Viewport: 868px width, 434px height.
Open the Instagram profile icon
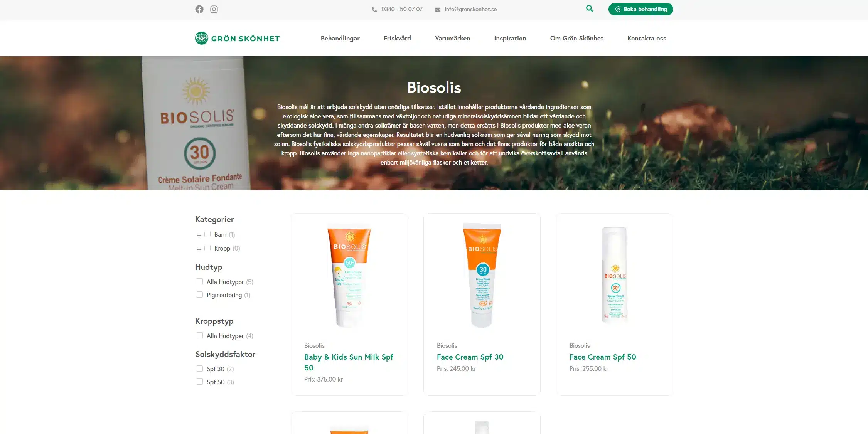(x=214, y=9)
